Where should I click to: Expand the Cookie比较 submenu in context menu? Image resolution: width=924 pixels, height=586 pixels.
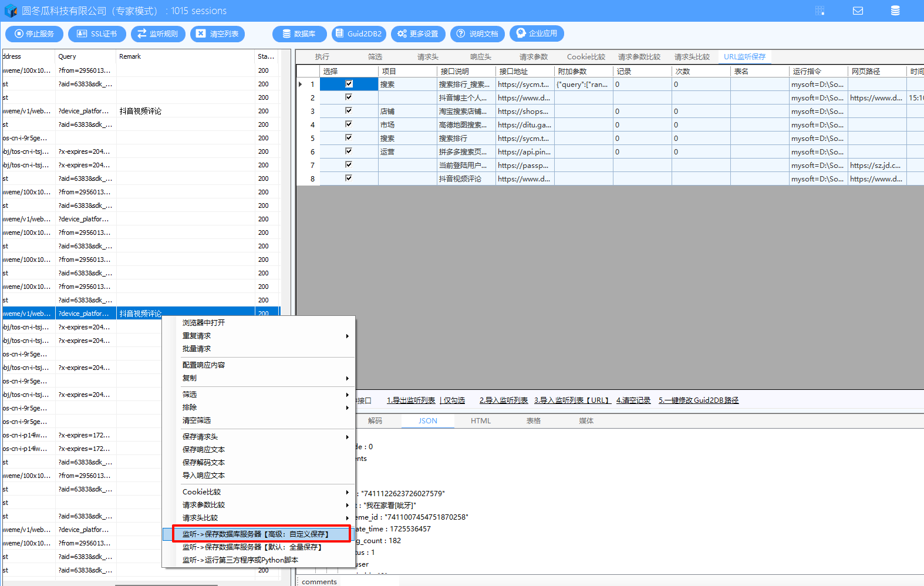pos(347,492)
